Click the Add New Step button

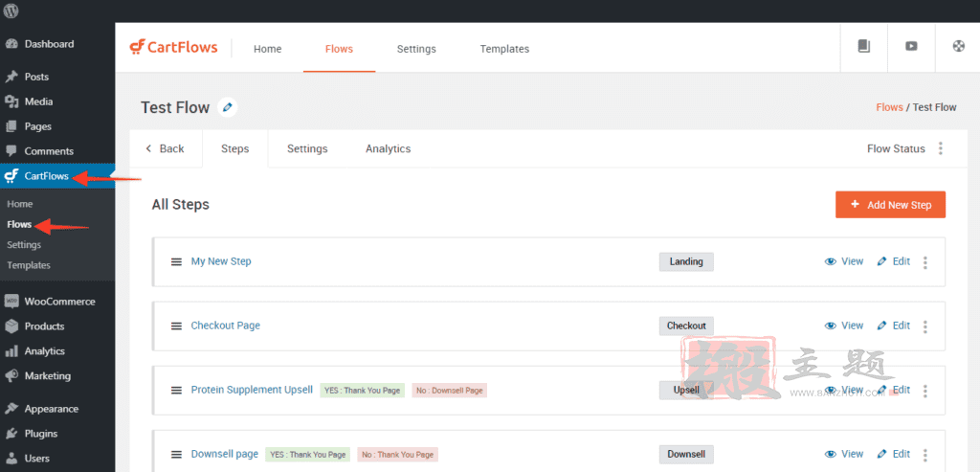(891, 205)
